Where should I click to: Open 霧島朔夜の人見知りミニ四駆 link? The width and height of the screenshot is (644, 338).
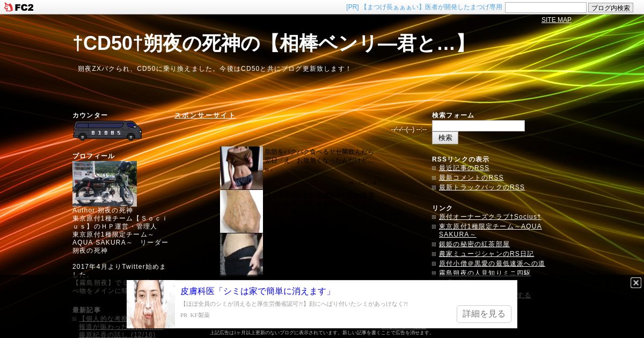485,273
